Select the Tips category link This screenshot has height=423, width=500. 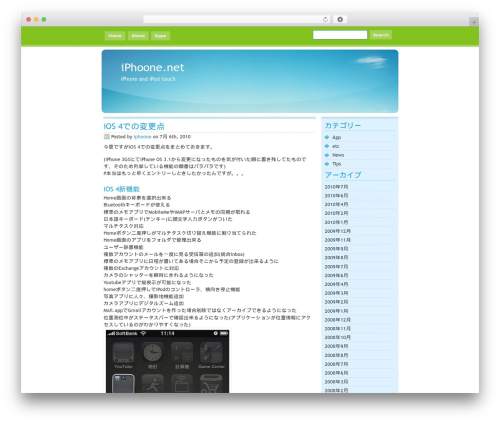[x=336, y=164]
